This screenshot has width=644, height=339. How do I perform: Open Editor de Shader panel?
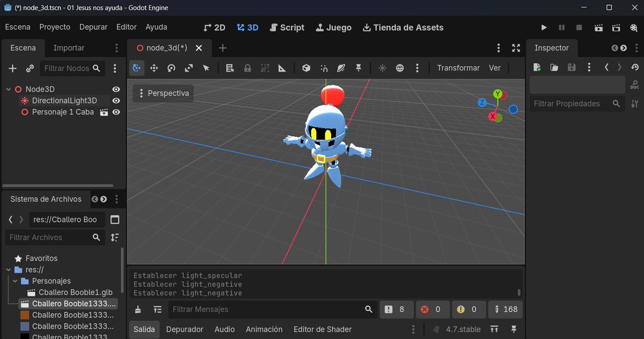pos(323,329)
